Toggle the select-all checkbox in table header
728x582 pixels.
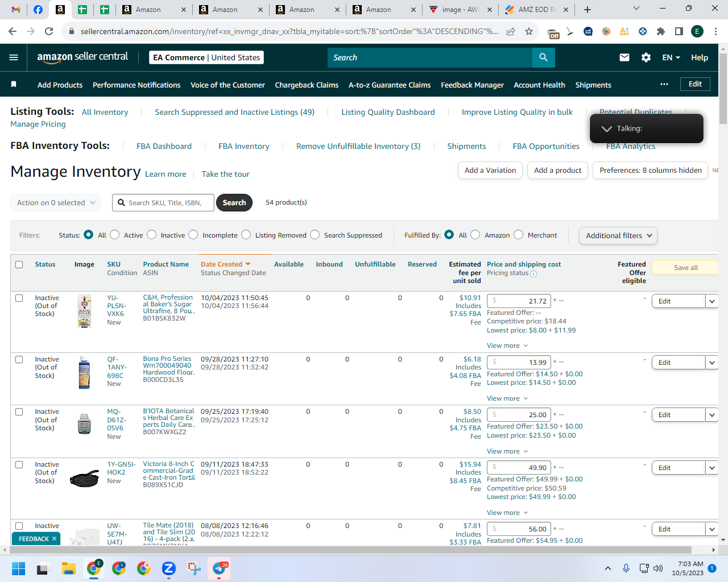click(x=19, y=264)
